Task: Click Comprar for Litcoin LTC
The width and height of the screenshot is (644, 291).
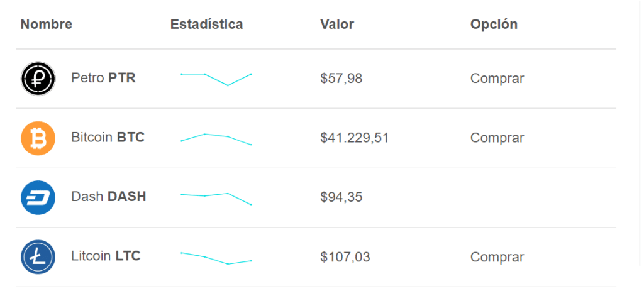Action: (497, 257)
